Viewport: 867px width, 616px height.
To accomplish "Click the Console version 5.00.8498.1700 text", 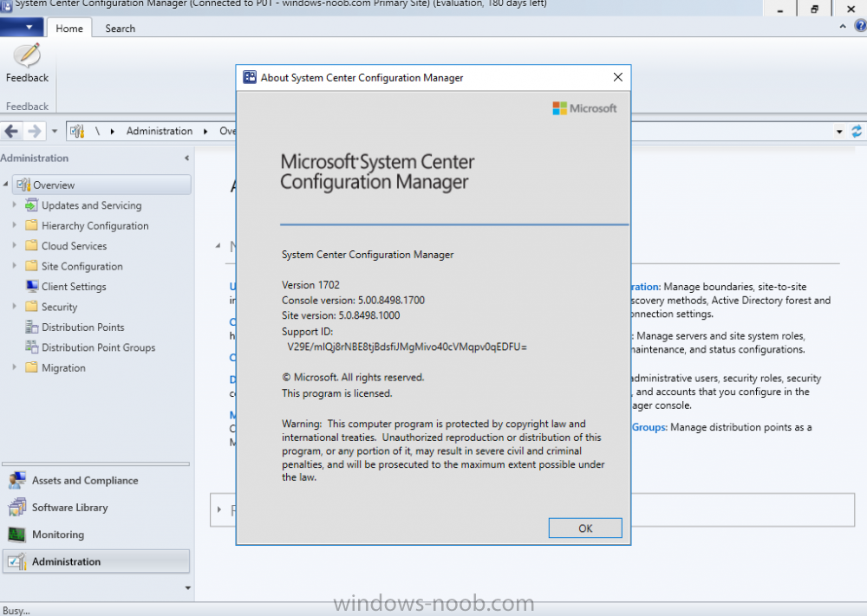I will pos(353,301).
